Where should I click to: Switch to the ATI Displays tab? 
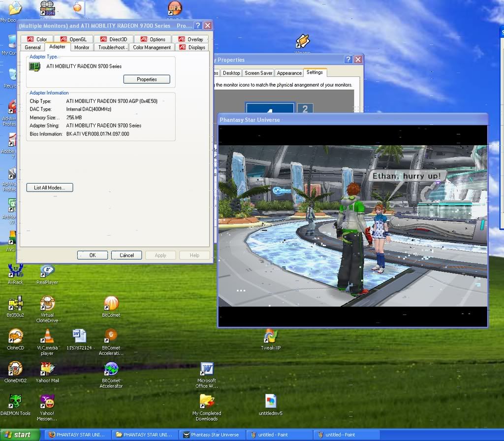192,47
